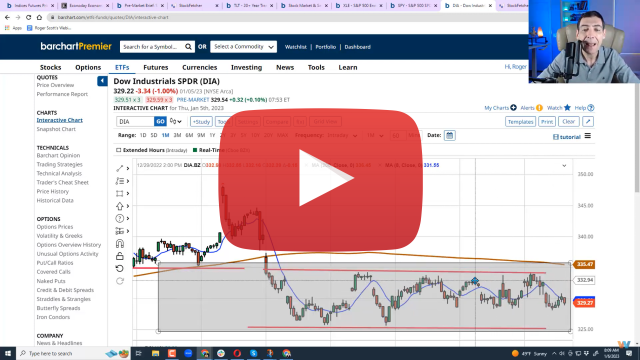Open Trader's Cheat Sheet link

[x=62, y=182]
